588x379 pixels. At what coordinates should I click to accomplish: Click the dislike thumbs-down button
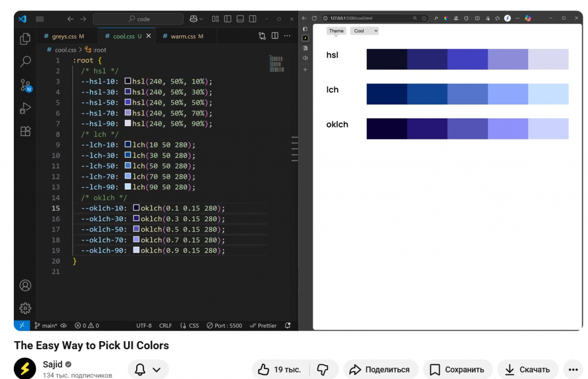(323, 369)
